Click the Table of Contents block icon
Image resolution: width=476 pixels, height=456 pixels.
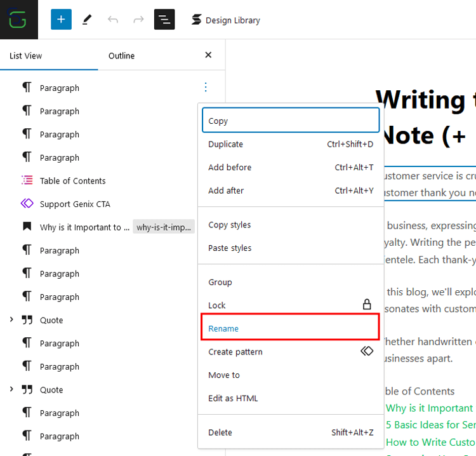pyautogui.click(x=27, y=180)
